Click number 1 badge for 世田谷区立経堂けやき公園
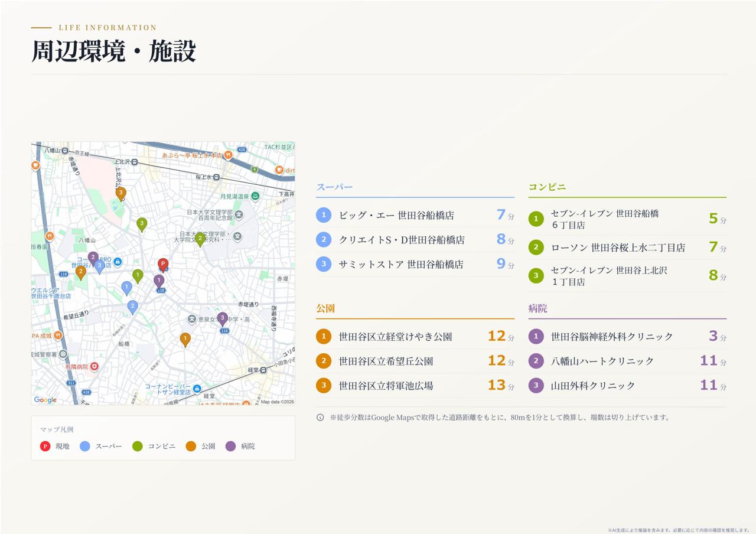Image resolution: width=756 pixels, height=534 pixels. tap(324, 337)
